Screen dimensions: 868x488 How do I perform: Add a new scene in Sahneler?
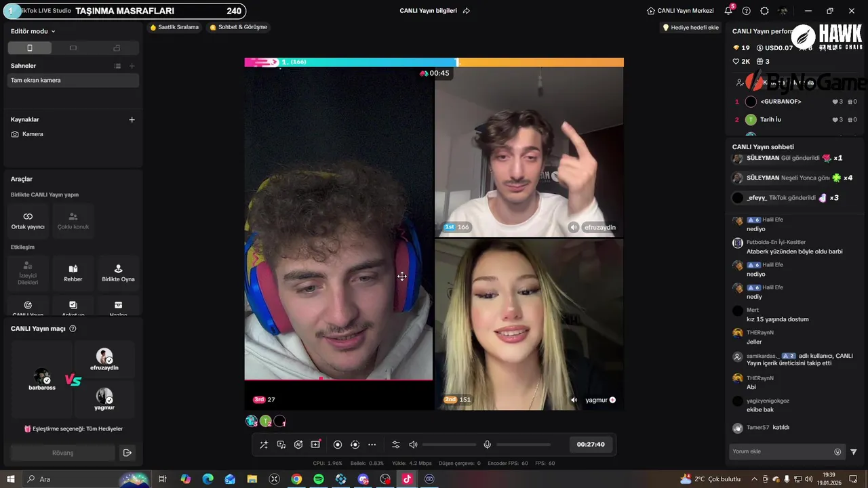pos(132,66)
